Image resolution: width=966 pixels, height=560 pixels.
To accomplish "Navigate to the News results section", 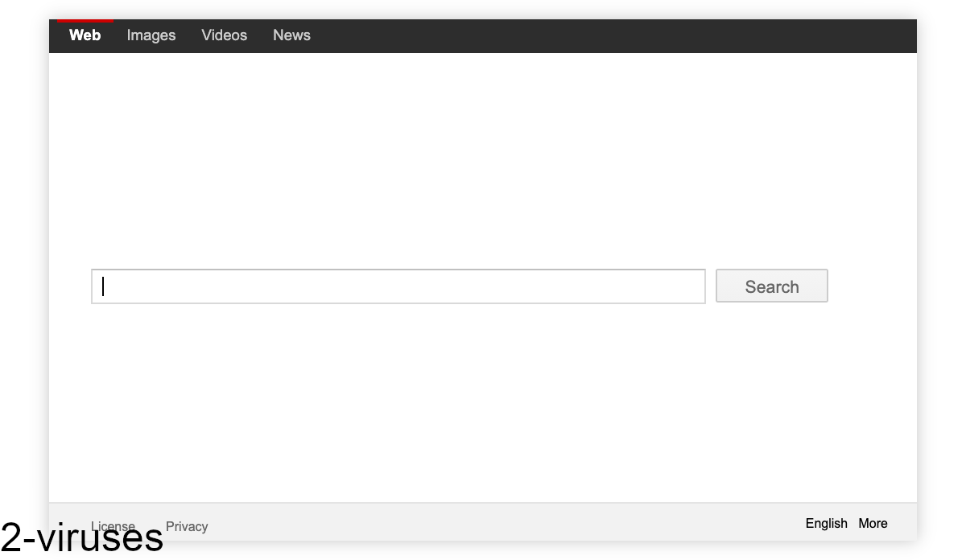I will point(291,35).
